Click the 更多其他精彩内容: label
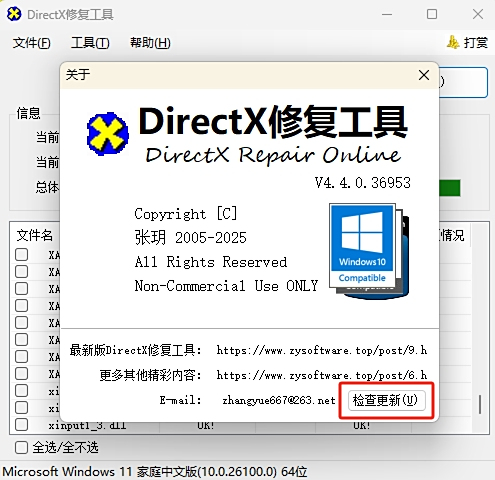This screenshot has height=480, width=495. point(151,375)
